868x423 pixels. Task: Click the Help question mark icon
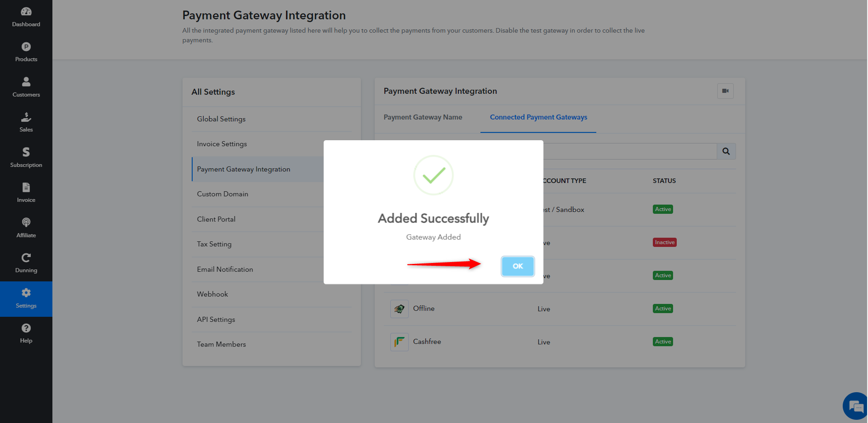[26, 328]
